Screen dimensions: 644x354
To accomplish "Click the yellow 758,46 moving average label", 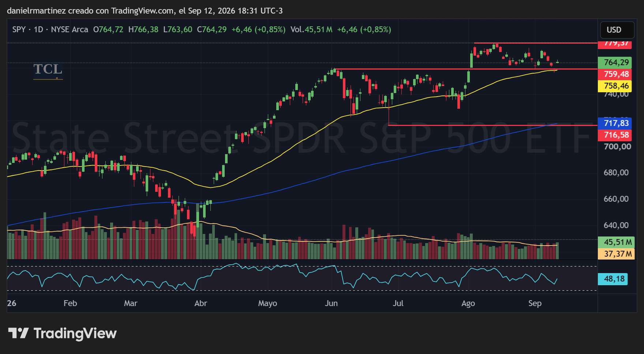I will click(x=615, y=86).
